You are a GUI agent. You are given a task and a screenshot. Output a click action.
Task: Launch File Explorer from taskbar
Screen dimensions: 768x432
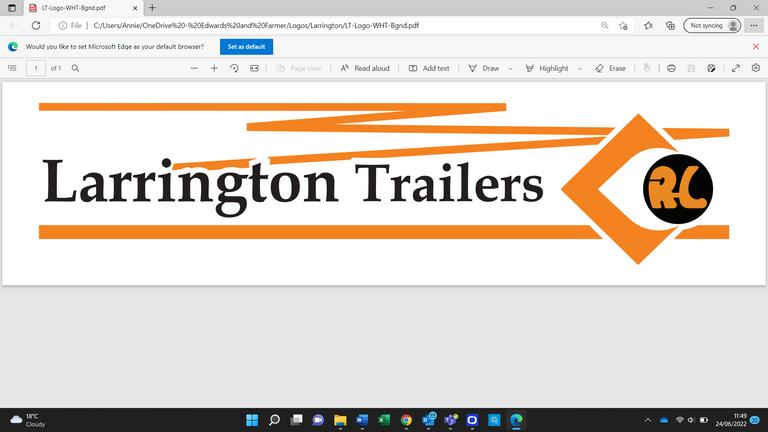[x=340, y=420]
